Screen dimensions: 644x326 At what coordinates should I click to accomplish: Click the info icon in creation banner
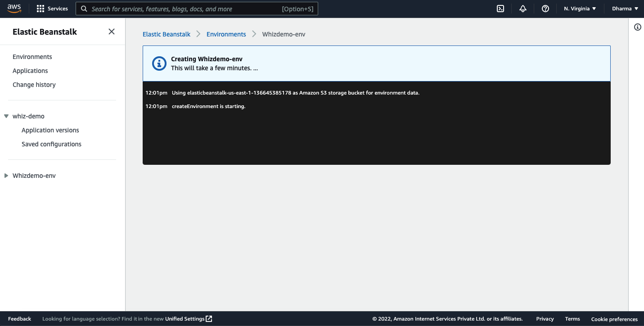tap(159, 63)
